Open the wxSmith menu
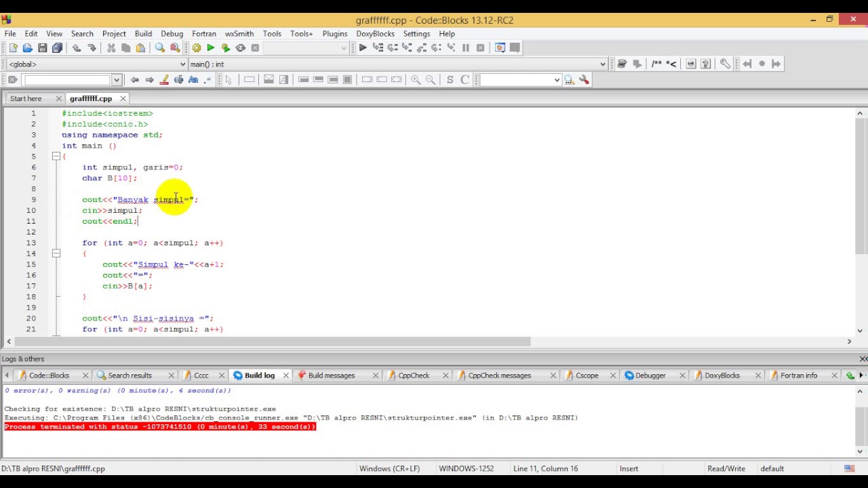This screenshot has height=488, width=868. [x=239, y=33]
